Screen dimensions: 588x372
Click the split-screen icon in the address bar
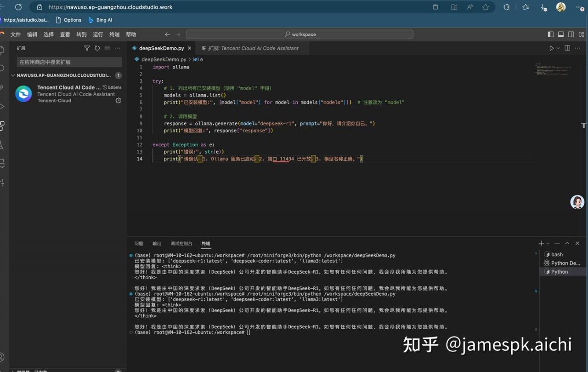tap(454, 7)
